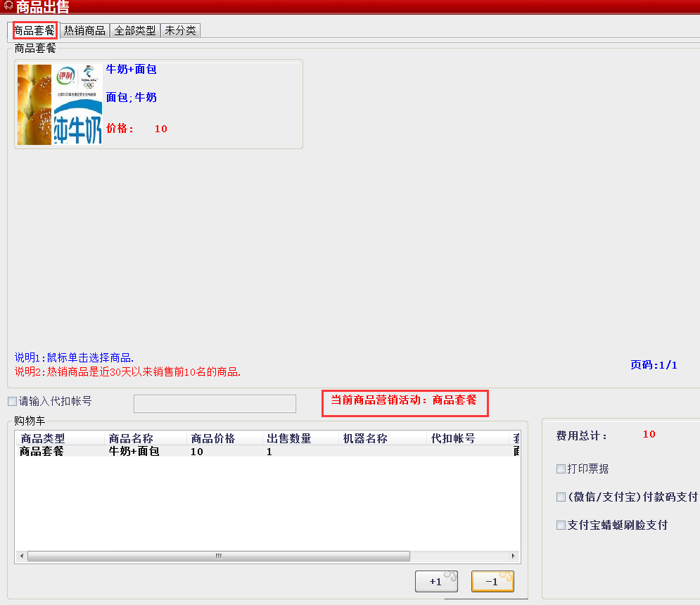Toggle the 打印票据 checkbox
Image resolution: width=700 pixels, height=605 pixels.
coord(561,469)
